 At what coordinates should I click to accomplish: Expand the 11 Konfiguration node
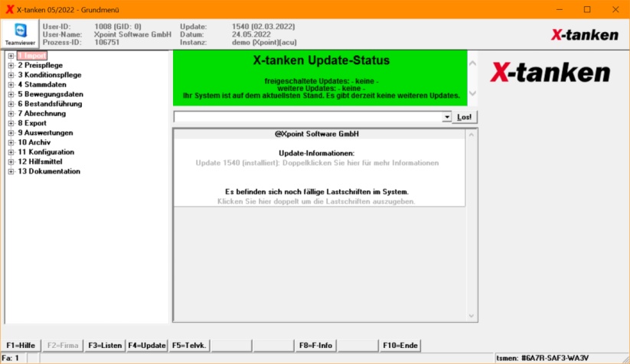point(11,152)
